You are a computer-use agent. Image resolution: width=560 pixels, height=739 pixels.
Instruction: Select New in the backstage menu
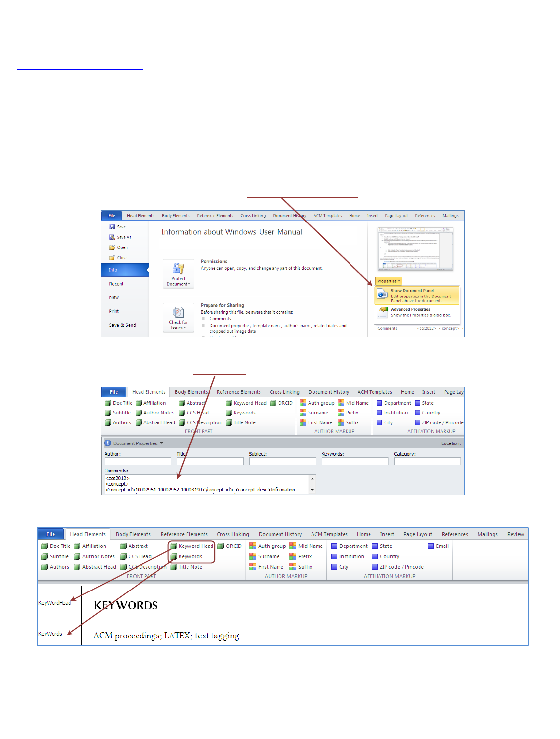point(114,297)
